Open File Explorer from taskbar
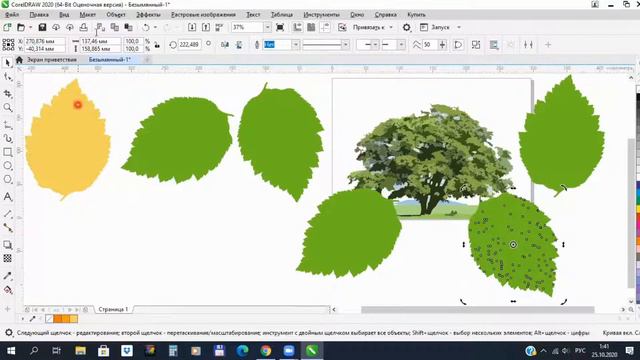This screenshot has height=360, width=640. [80, 351]
